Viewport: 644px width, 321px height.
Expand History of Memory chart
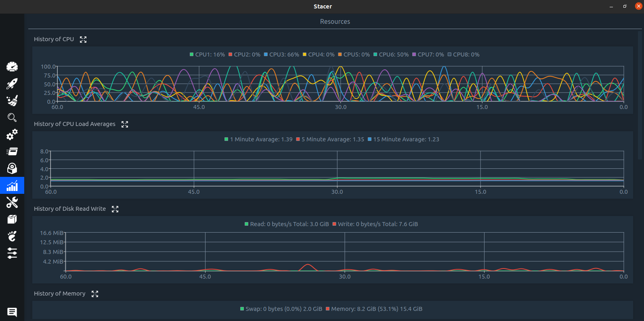(x=95, y=294)
